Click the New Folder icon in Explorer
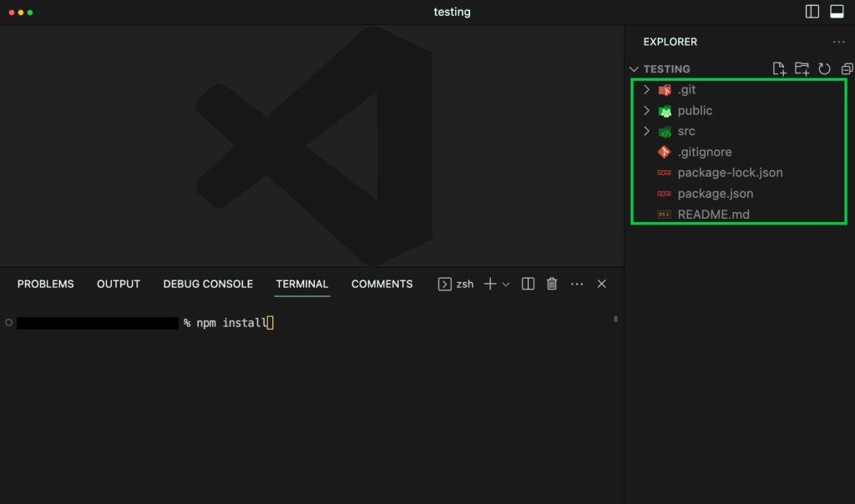Image resolution: width=855 pixels, height=504 pixels. (802, 68)
